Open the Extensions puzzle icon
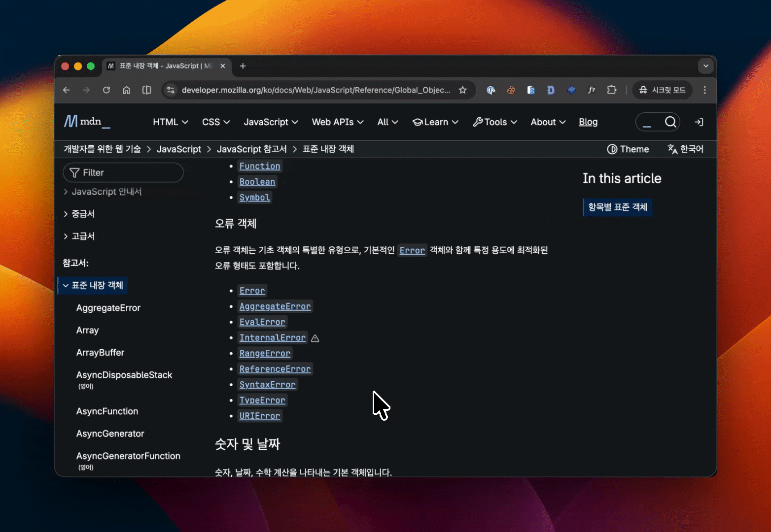Viewport: 771px width, 532px height. coord(612,90)
